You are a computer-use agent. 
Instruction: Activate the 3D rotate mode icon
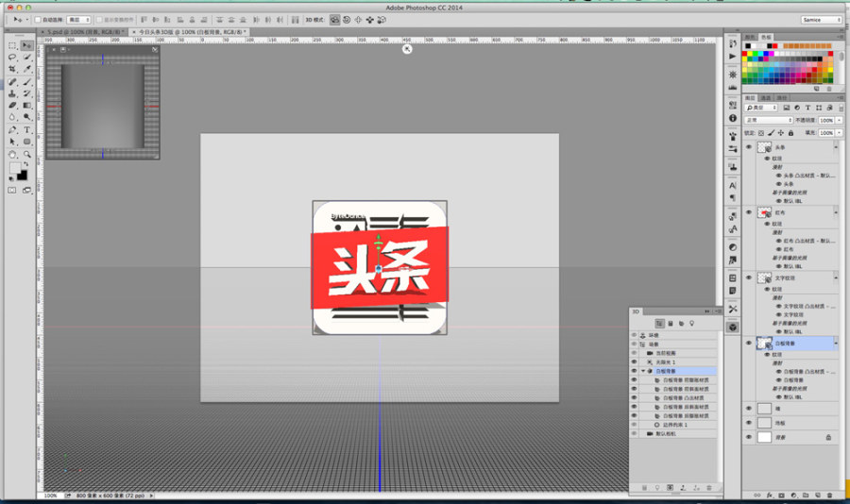[335, 20]
